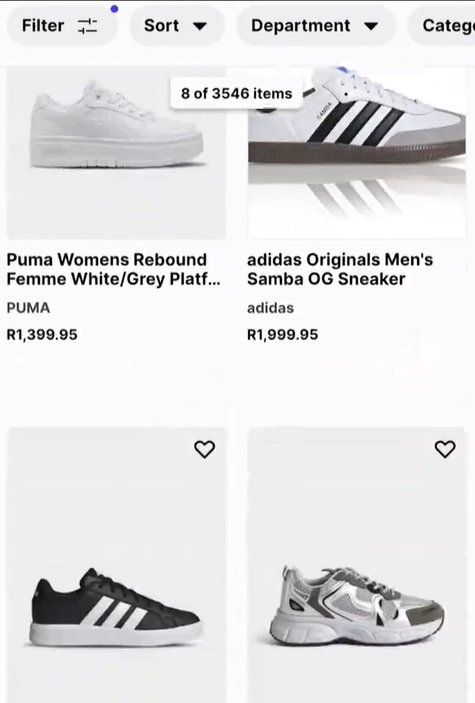The image size is (475, 703).
Task: Select the PUMA brand label
Action: (x=28, y=308)
